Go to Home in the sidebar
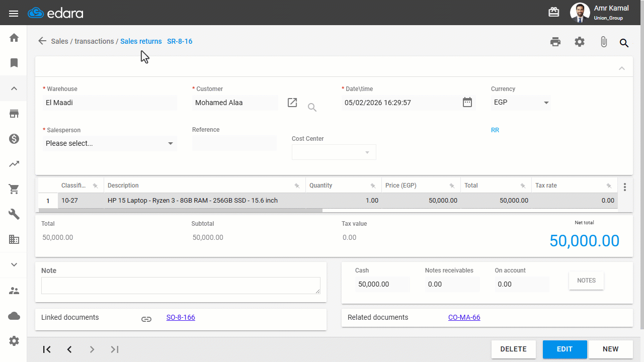 [x=14, y=38]
